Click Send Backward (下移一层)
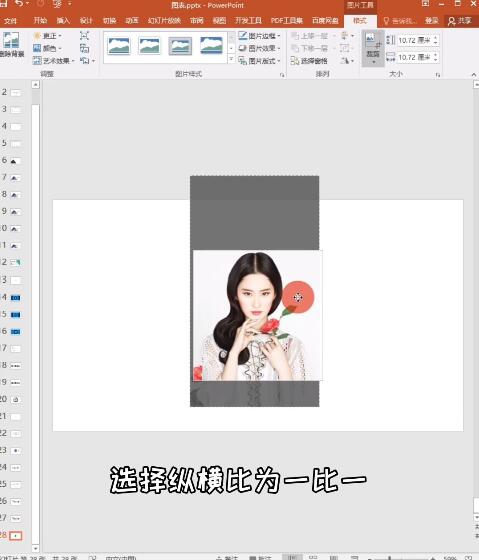 pyautogui.click(x=309, y=48)
